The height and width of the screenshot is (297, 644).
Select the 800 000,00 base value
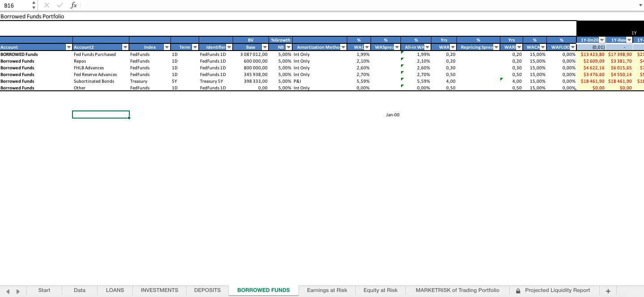point(251,68)
